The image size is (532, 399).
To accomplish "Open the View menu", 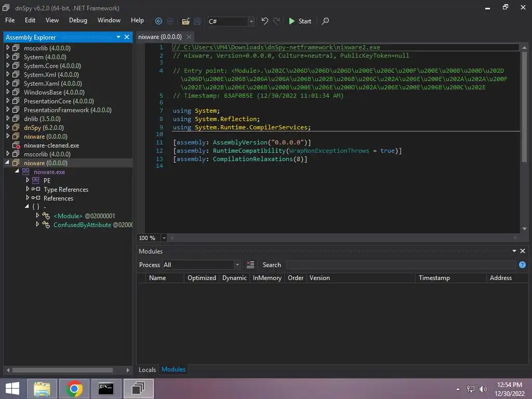I will (x=52, y=20).
